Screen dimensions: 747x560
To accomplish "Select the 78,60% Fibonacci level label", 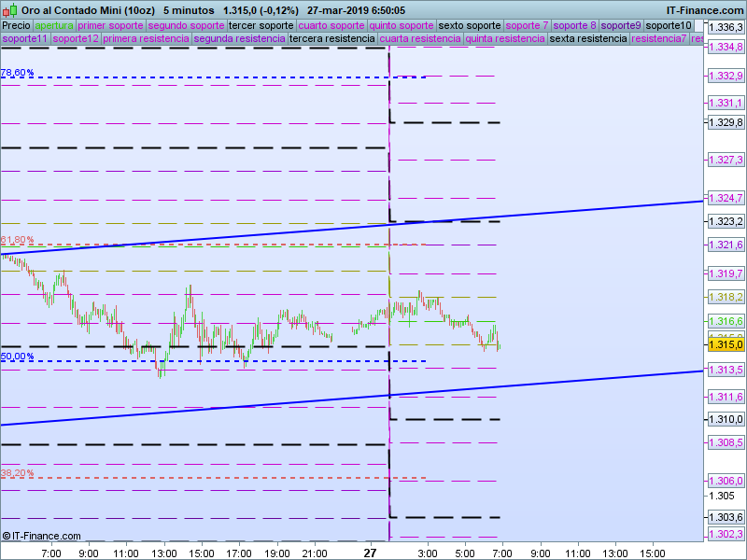I will (17, 72).
